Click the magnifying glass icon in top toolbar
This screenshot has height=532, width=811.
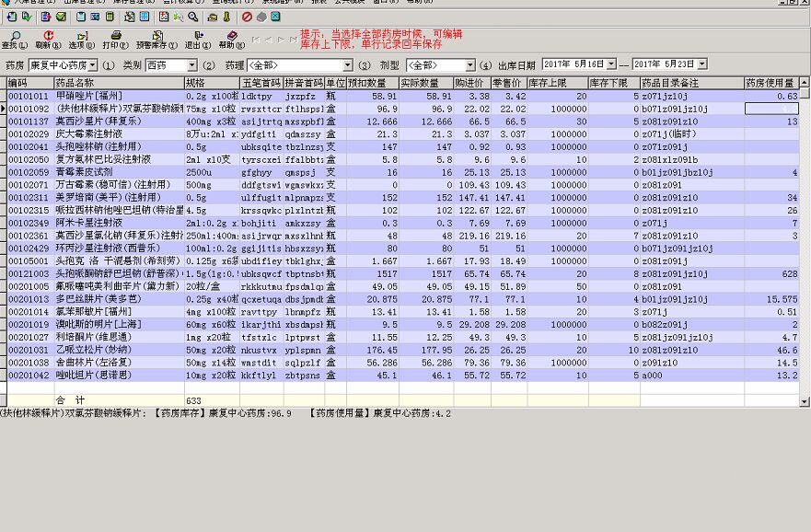[x=193, y=17]
